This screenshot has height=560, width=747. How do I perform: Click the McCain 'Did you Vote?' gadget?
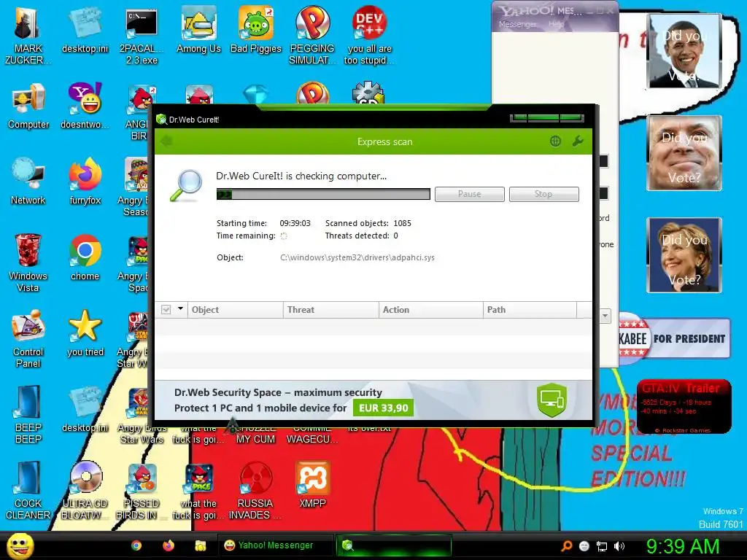[x=684, y=153]
